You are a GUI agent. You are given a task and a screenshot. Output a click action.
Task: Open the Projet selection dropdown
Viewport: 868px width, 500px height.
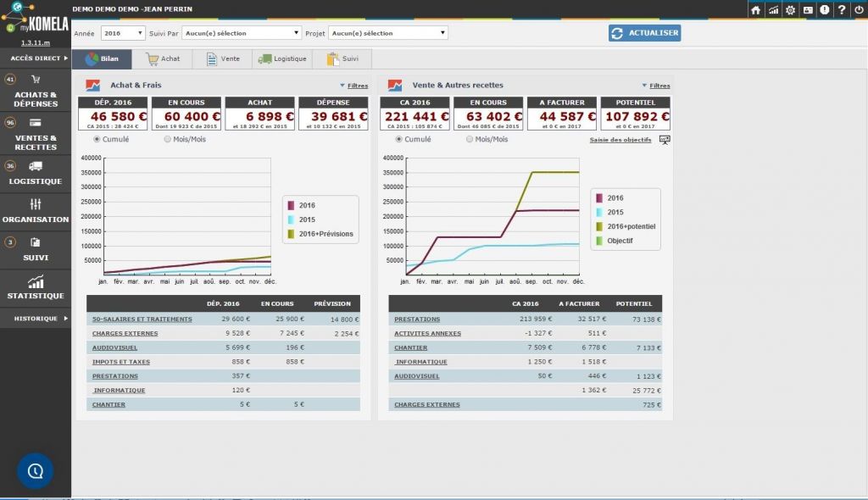click(x=387, y=33)
